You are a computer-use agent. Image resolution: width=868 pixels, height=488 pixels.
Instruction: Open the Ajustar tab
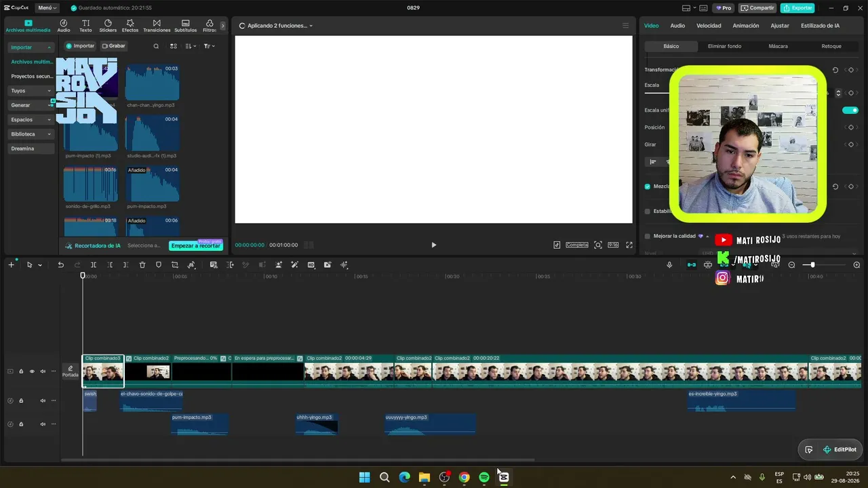click(780, 26)
